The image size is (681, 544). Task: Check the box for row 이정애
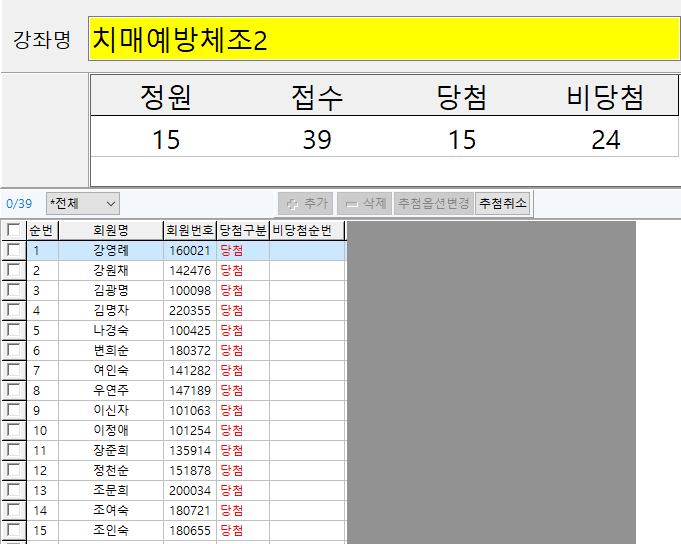[x=13, y=430]
